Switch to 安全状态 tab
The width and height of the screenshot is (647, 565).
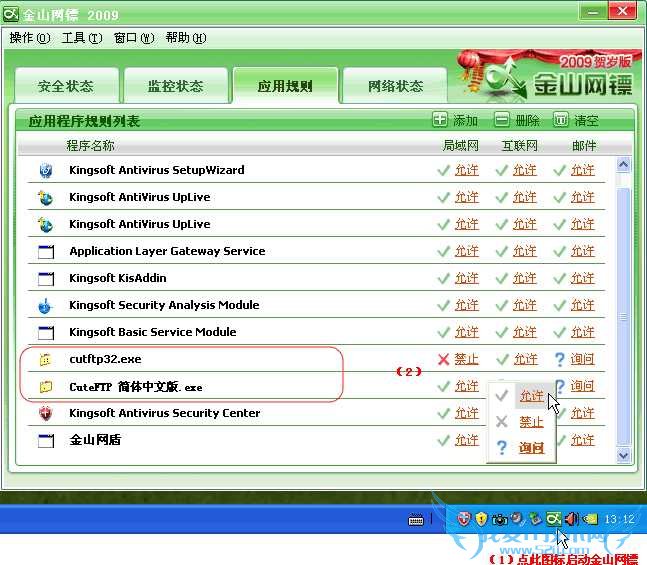coord(66,86)
